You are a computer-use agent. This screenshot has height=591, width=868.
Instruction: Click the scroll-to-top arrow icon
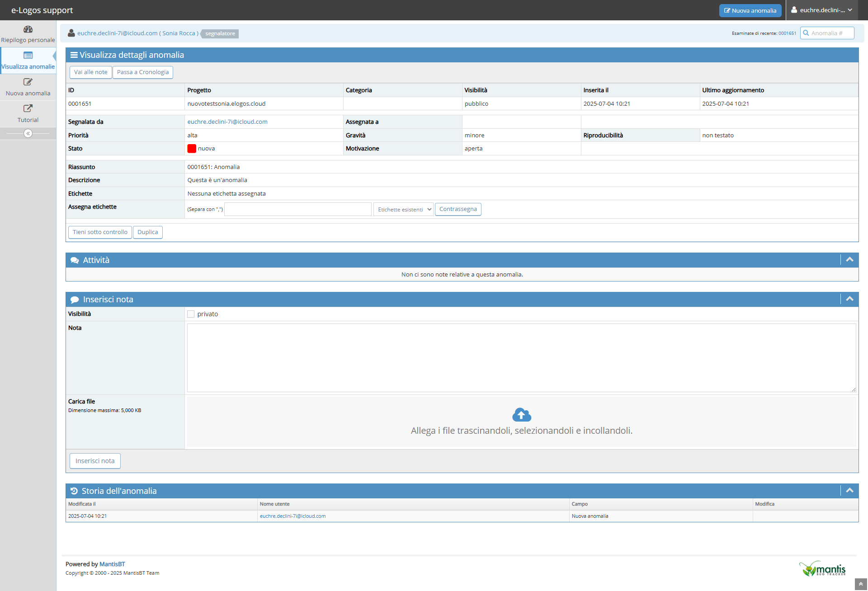pos(861,584)
